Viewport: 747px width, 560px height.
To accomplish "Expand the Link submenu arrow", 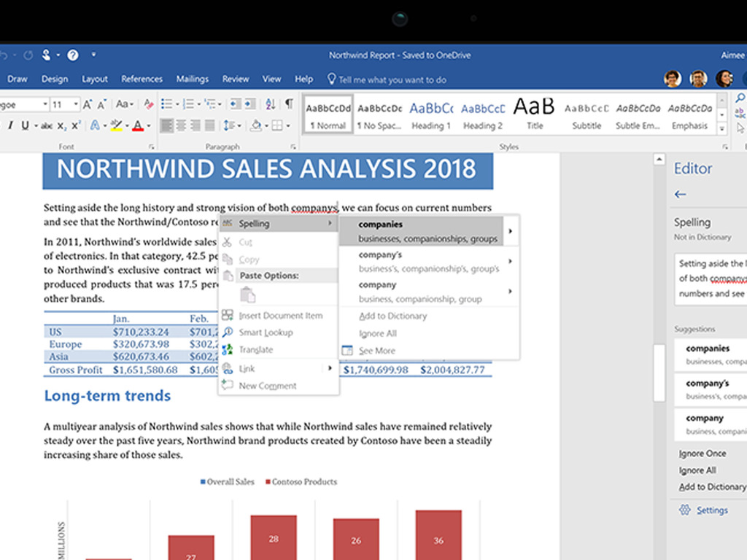I will coord(330,368).
